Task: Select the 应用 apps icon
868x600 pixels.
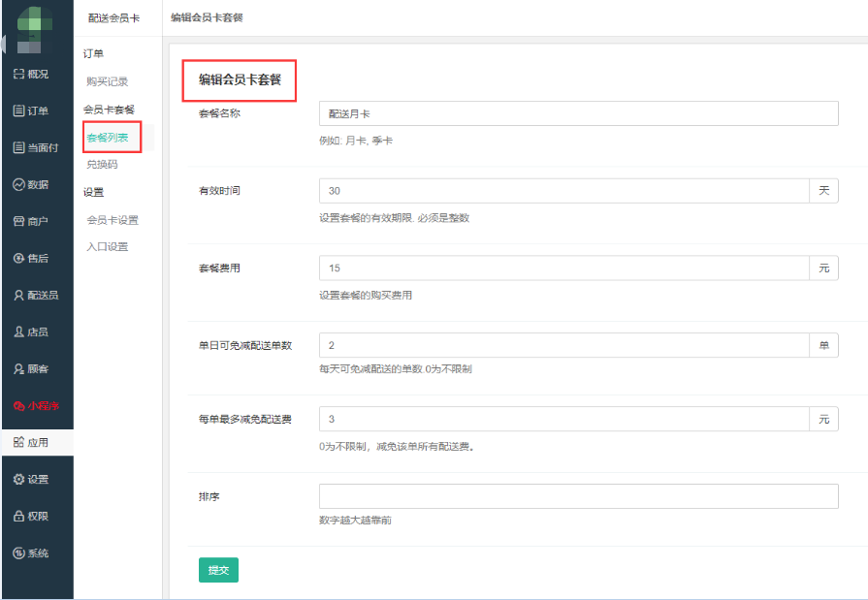Action: (18, 442)
